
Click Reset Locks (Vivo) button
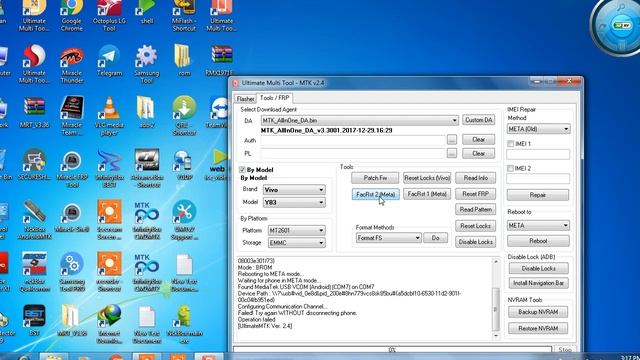pyautogui.click(x=427, y=178)
